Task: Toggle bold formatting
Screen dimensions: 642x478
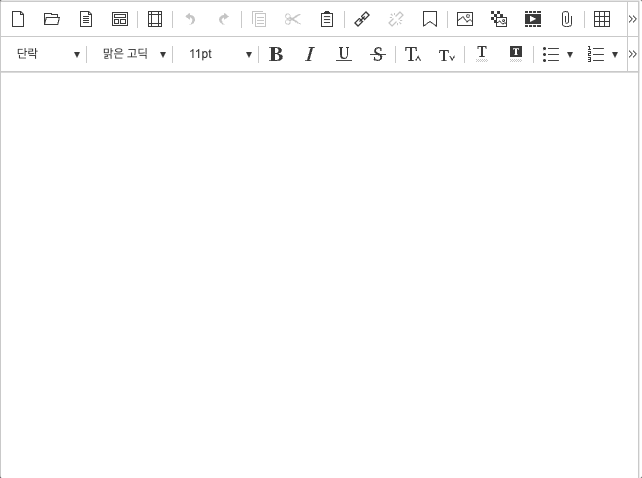Action: [x=276, y=54]
